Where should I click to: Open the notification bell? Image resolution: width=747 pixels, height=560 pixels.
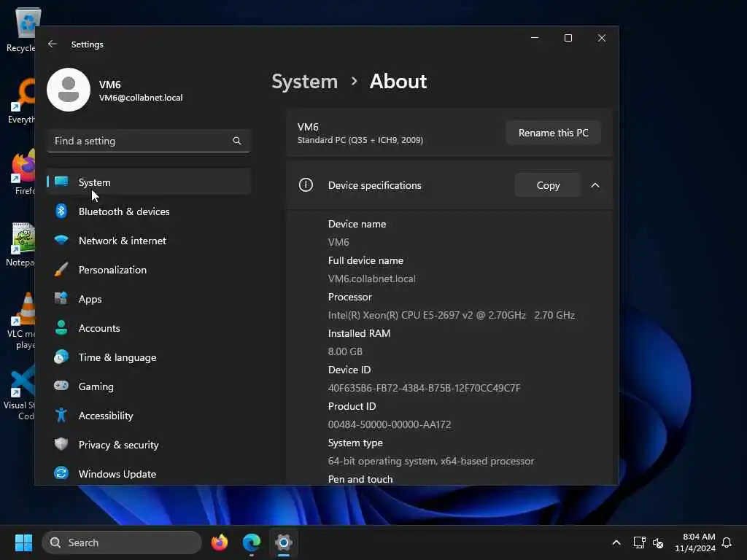click(727, 542)
